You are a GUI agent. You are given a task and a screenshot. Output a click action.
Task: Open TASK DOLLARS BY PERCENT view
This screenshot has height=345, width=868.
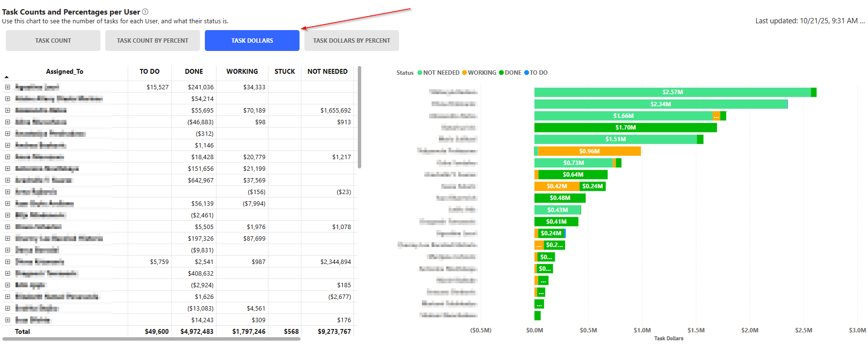tap(351, 41)
